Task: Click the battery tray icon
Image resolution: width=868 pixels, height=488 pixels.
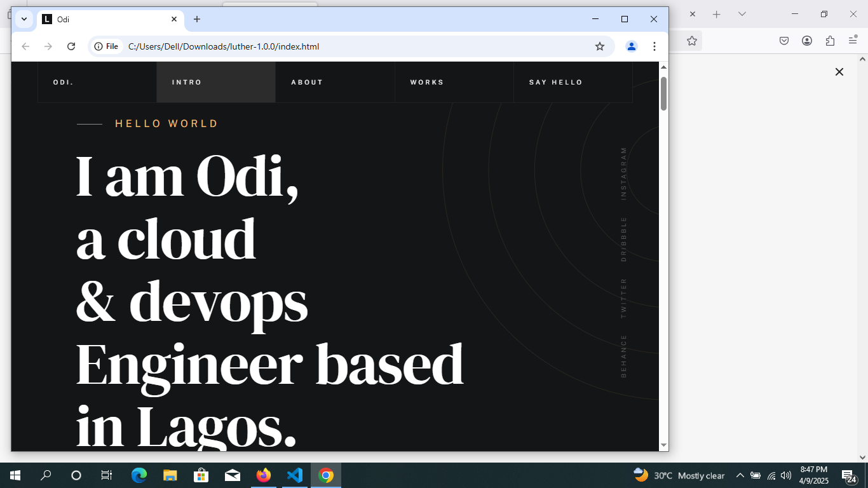Action: coord(756,475)
